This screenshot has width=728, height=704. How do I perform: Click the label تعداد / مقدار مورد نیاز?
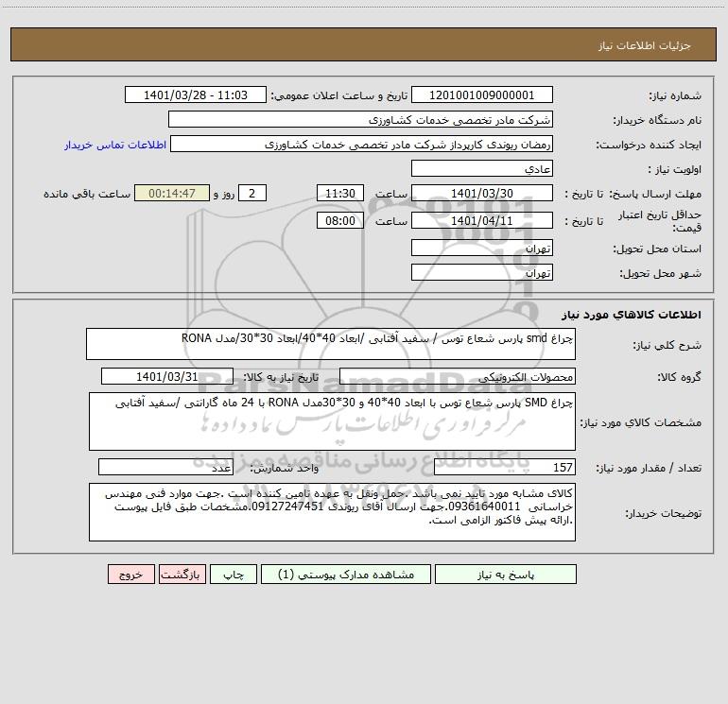click(649, 469)
